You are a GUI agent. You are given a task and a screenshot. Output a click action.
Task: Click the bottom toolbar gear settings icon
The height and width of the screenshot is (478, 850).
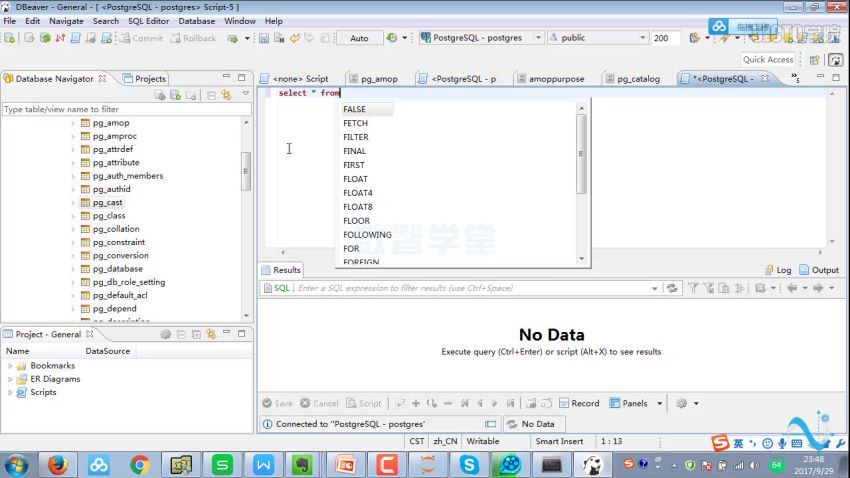click(x=681, y=403)
